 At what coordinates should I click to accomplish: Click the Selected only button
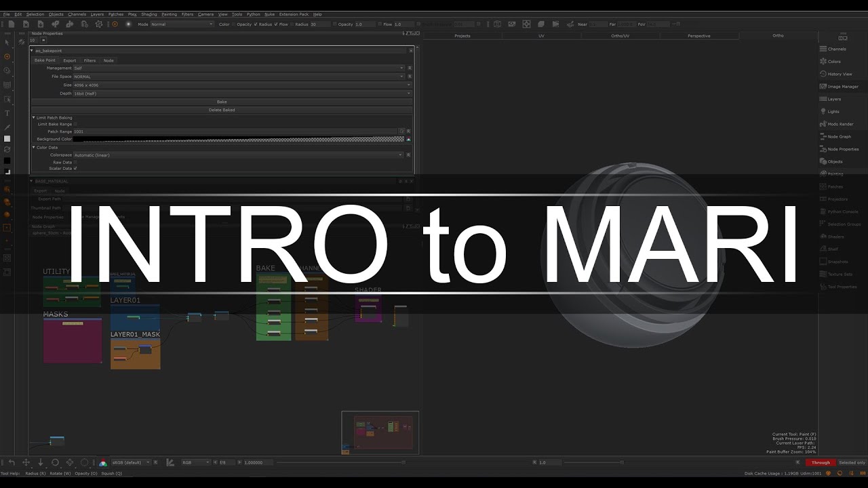tap(852, 462)
